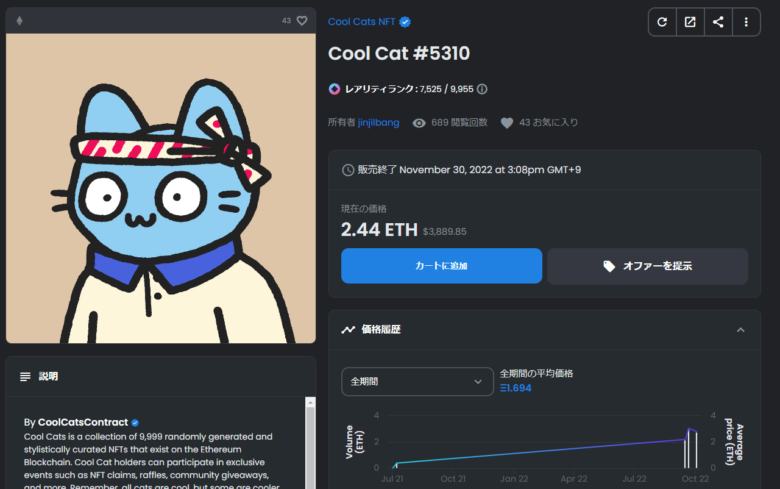The width and height of the screenshot is (780, 489).
Task: Refresh the NFT metadata with reload icon
Action: pos(662,22)
